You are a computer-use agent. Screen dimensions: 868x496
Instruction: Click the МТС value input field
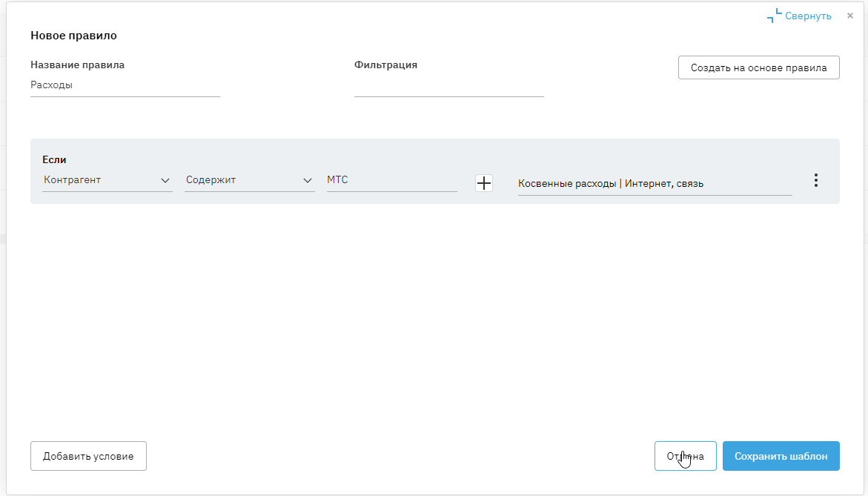click(391, 180)
